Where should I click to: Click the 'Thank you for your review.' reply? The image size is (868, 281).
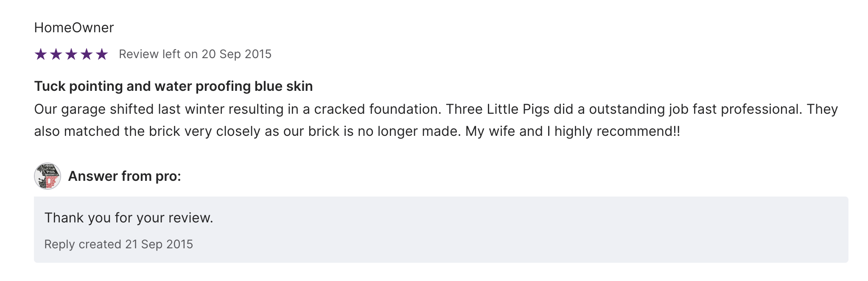(129, 218)
